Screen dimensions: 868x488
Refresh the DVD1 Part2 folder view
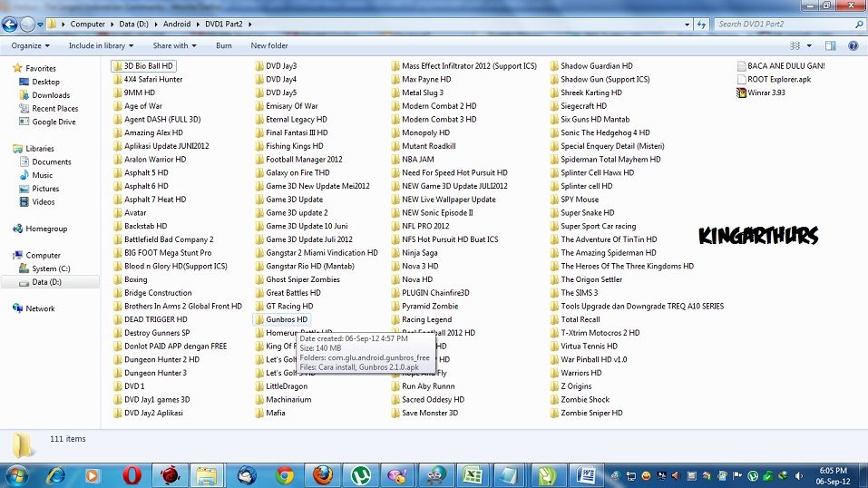point(701,24)
